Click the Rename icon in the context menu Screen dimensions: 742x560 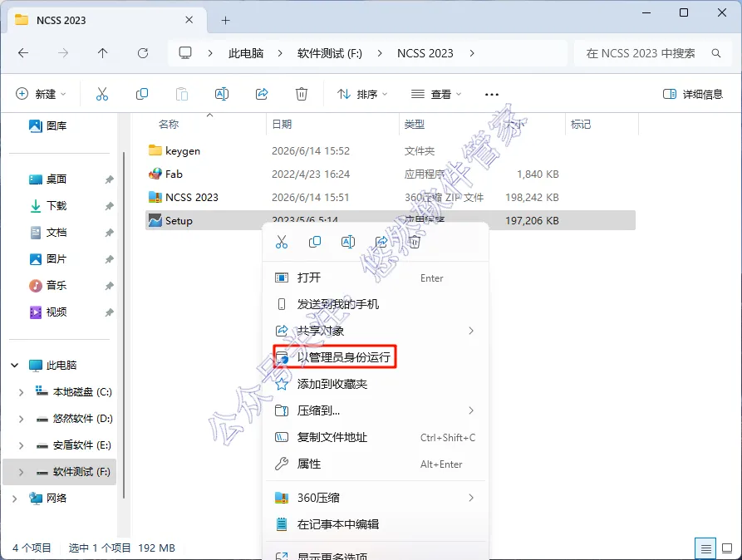tap(348, 243)
